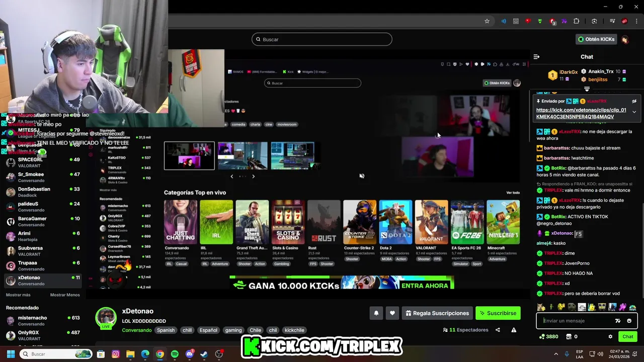This screenshot has height=362, width=644.
Task: Select the kickchile tag
Action: point(294,330)
